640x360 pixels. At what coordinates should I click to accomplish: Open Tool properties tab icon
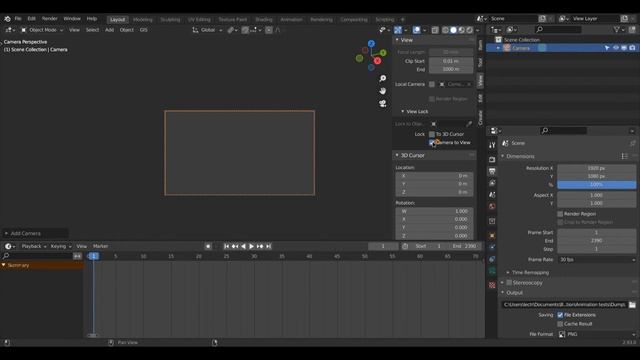coord(492,145)
